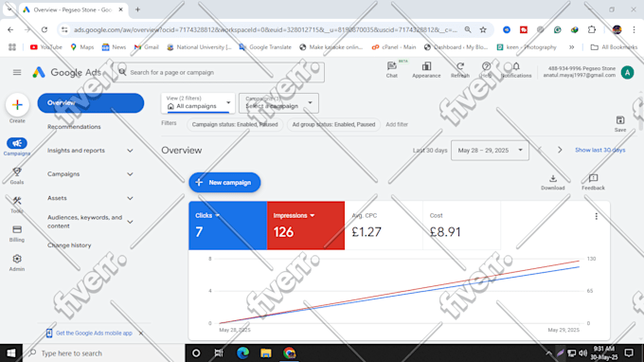
Task: Open the account avatar A
Action: pos(627,72)
